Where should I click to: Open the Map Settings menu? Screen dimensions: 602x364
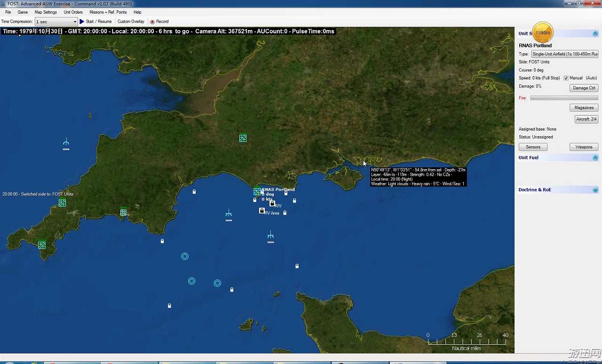(46, 12)
